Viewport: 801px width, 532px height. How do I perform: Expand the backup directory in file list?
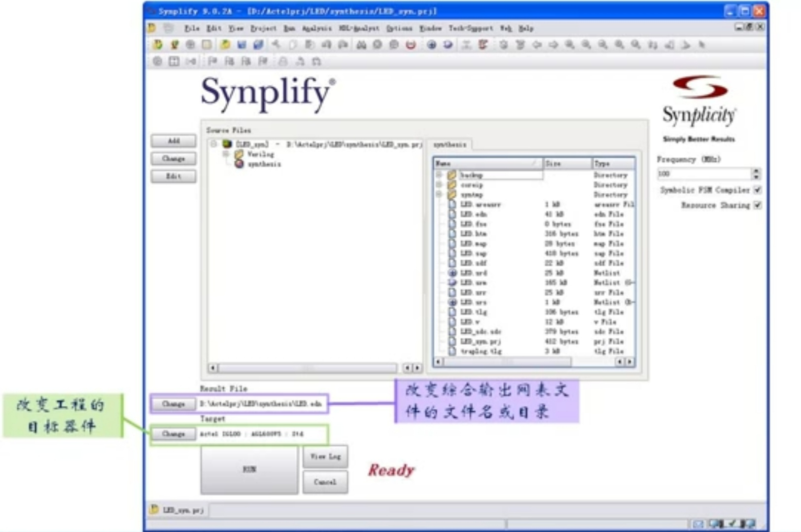coord(438,175)
